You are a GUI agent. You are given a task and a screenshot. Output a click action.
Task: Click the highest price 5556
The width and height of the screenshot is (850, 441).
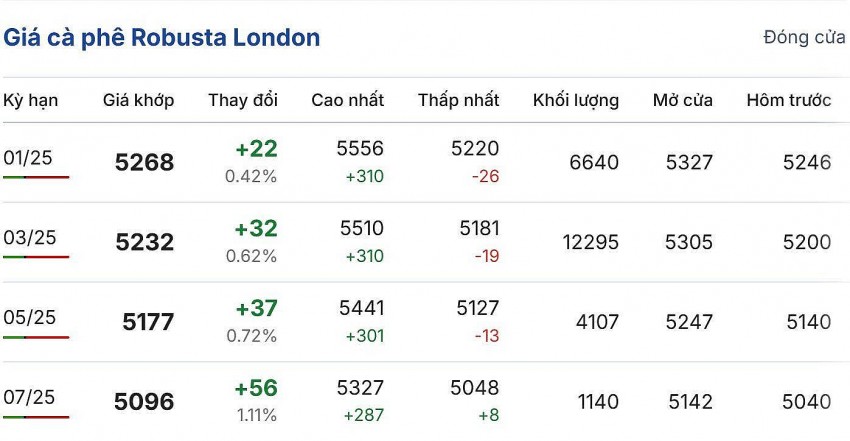(x=360, y=149)
